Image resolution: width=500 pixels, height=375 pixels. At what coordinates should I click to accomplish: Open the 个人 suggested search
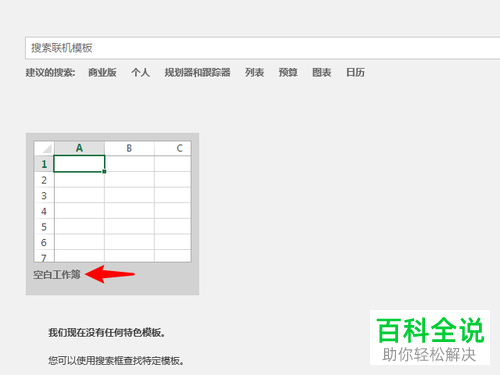tap(140, 72)
